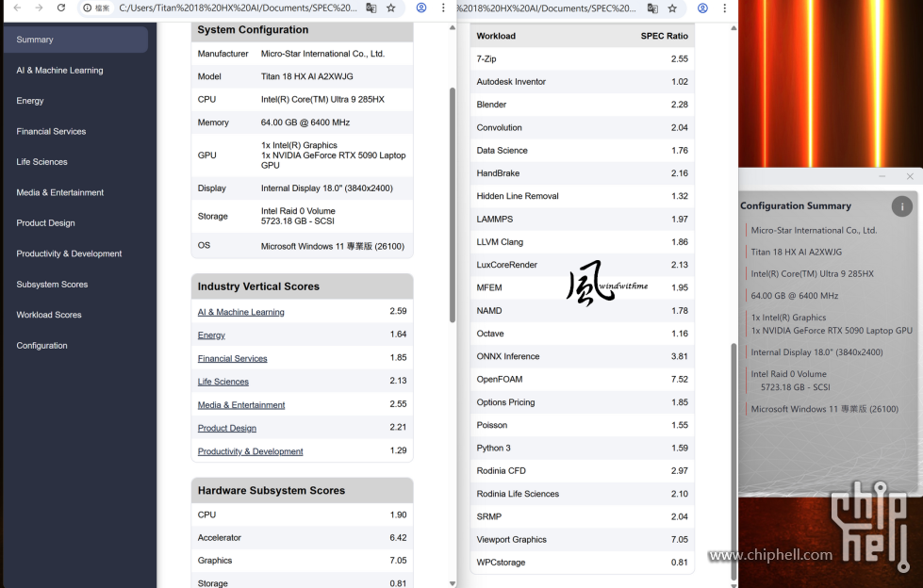This screenshot has width=923, height=588.
Task: Follow the Media & Entertainment link in Industry Vertical Scores
Action: coord(241,405)
